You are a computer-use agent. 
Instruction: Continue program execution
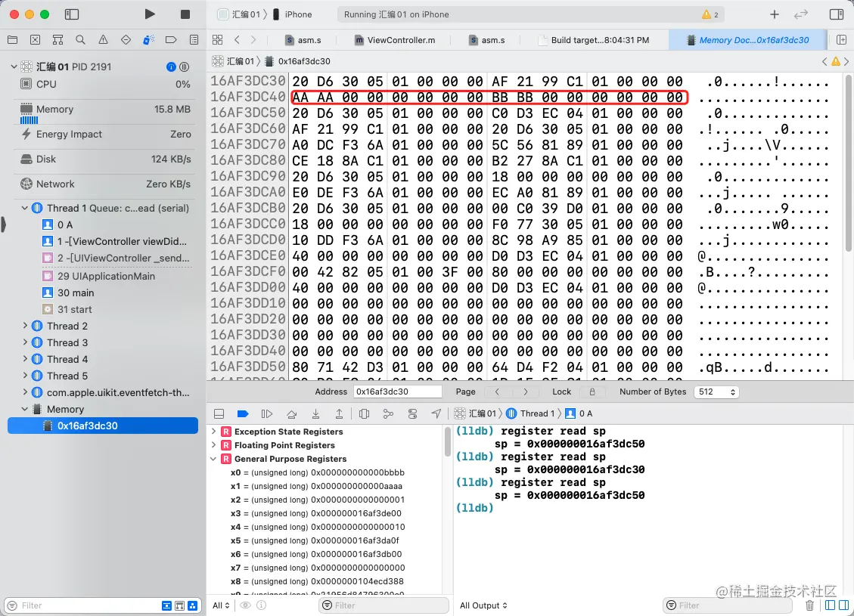[x=267, y=413]
